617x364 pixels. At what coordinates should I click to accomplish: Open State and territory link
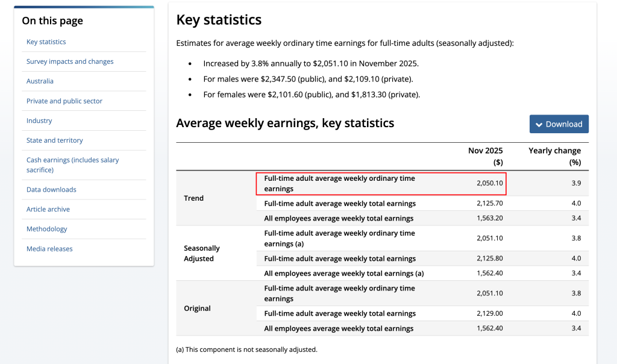point(55,140)
